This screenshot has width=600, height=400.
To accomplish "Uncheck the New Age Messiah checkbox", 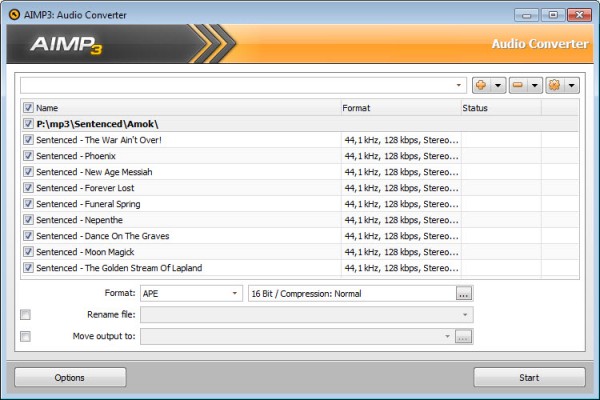I will [x=28, y=172].
